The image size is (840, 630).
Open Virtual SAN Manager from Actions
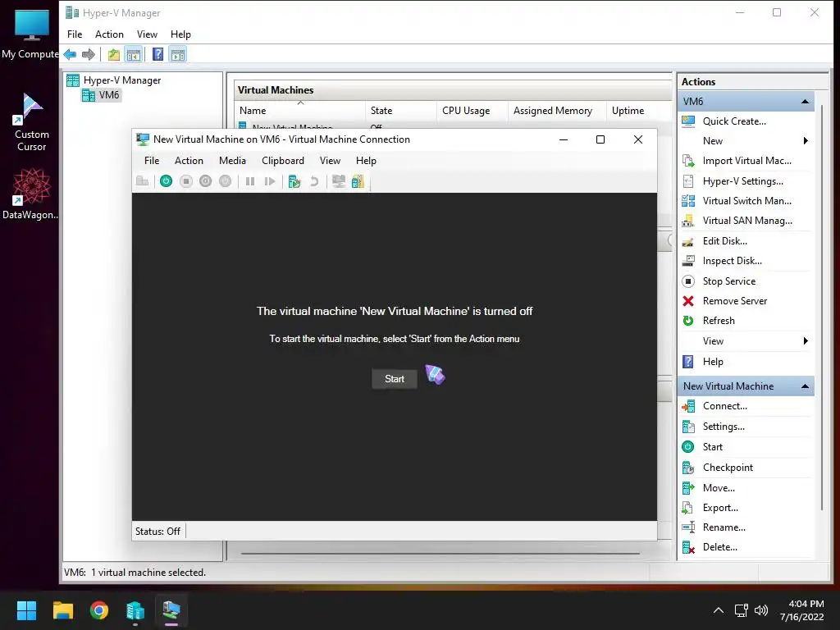pyautogui.click(x=746, y=221)
